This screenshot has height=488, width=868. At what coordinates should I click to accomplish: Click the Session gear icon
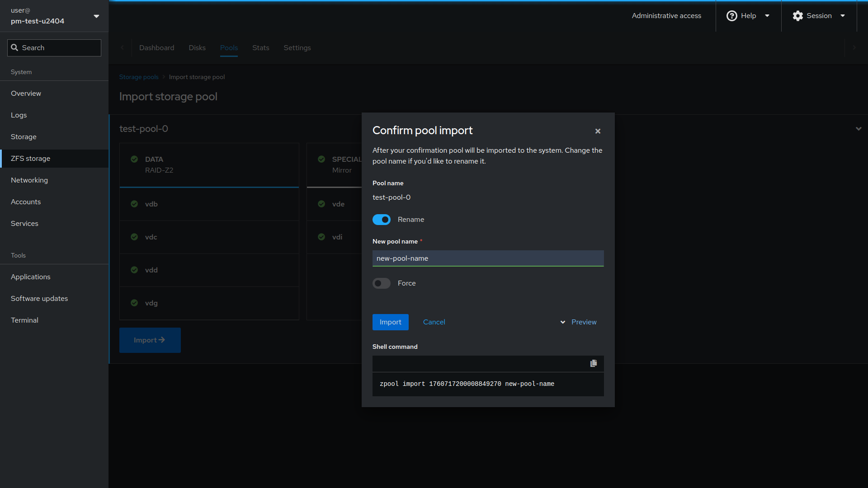tap(798, 16)
